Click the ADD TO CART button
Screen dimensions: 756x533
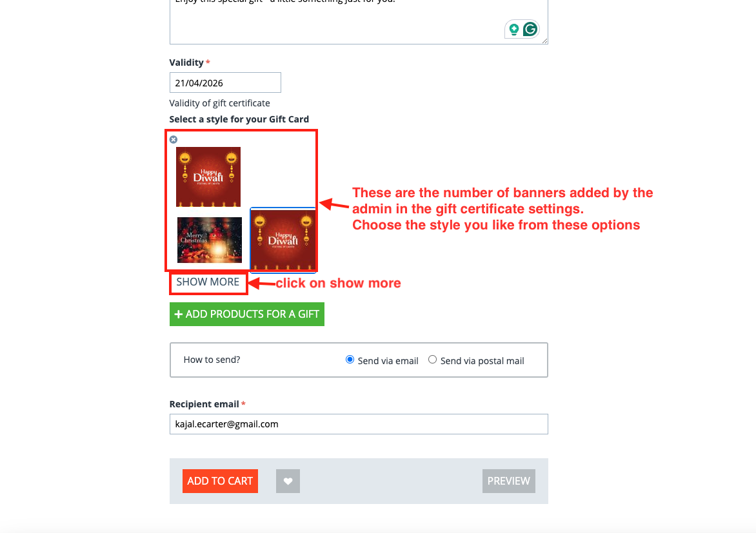[x=221, y=481]
